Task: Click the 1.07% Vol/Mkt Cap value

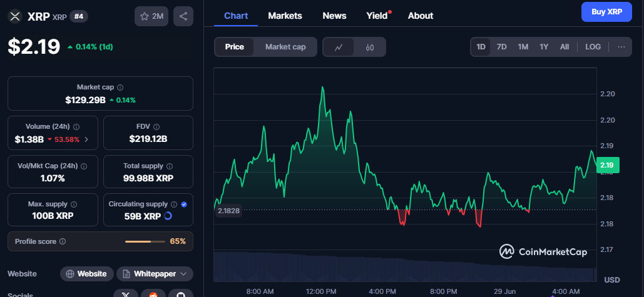Action: point(53,178)
